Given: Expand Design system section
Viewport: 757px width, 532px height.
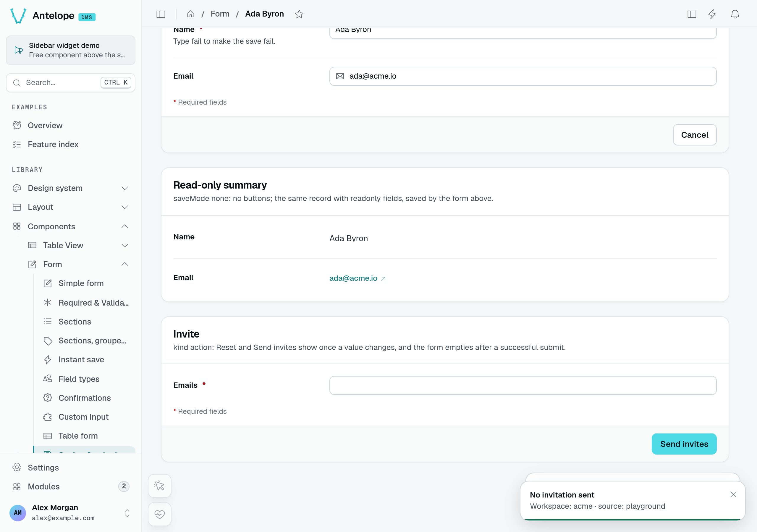Looking at the screenshot, I should pos(71,188).
